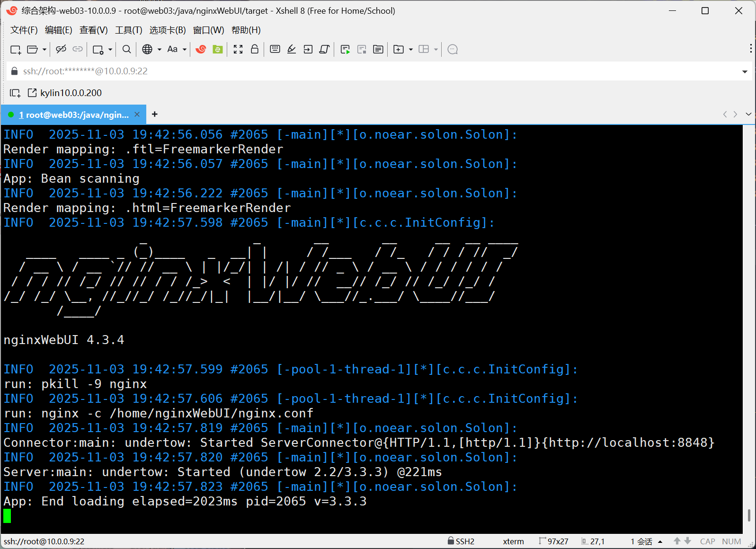Click the CAP indicator in status bar
Screen dimensions: 756x549
[708, 541]
